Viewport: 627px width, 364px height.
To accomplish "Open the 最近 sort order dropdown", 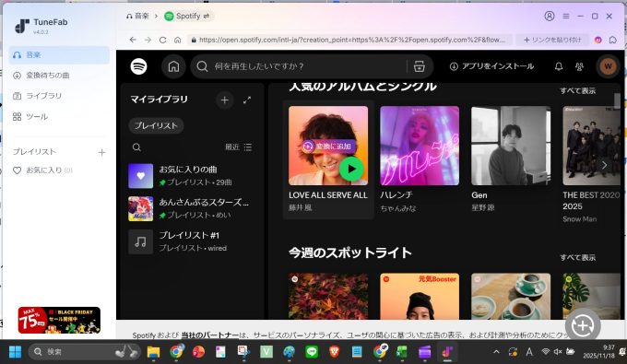I will (x=238, y=147).
